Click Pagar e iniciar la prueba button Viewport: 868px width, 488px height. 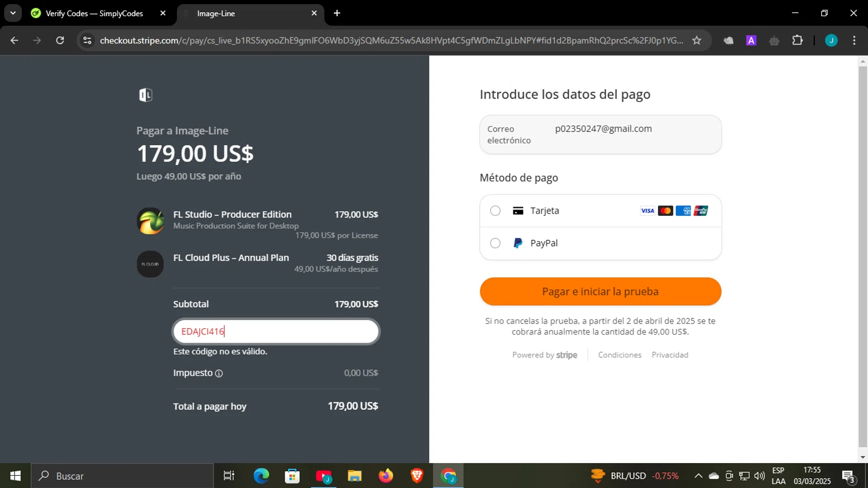[x=601, y=291]
